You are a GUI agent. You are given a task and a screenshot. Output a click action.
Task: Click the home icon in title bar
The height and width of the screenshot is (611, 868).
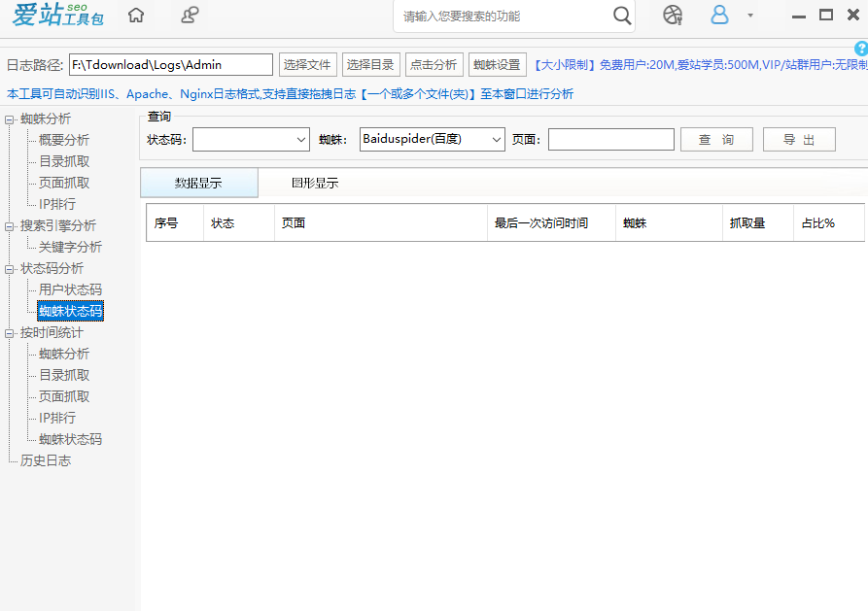click(x=137, y=16)
